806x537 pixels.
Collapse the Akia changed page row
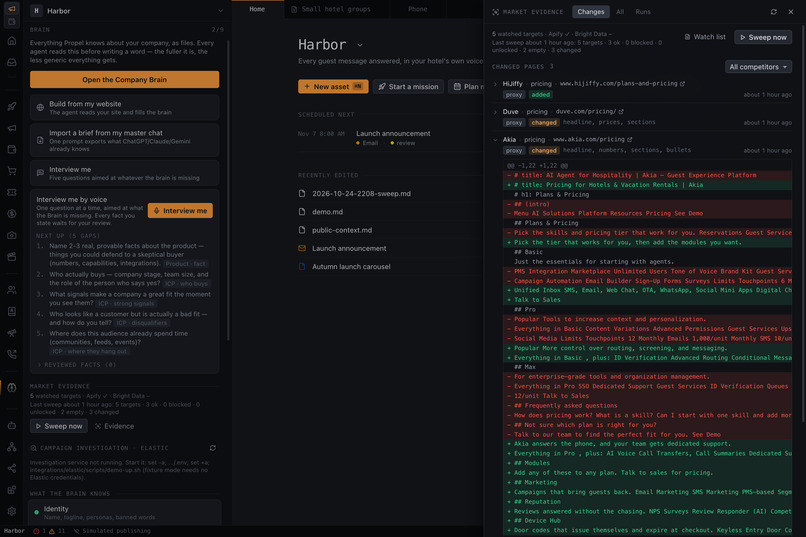pos(496,139)
